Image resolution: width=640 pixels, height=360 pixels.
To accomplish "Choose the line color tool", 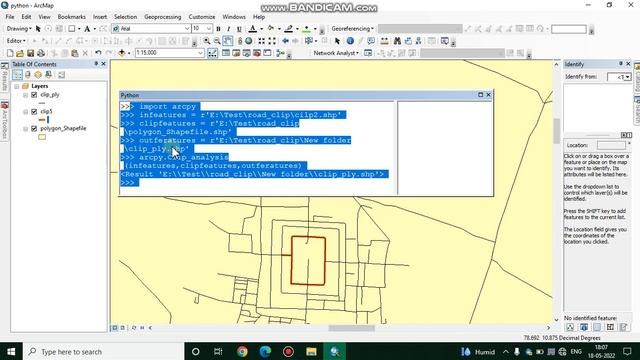I will click(x=289, y=29).
